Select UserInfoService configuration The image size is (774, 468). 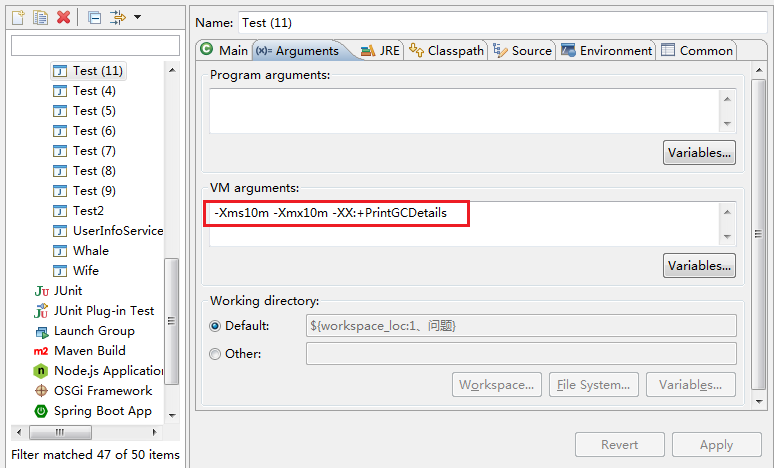108,231
